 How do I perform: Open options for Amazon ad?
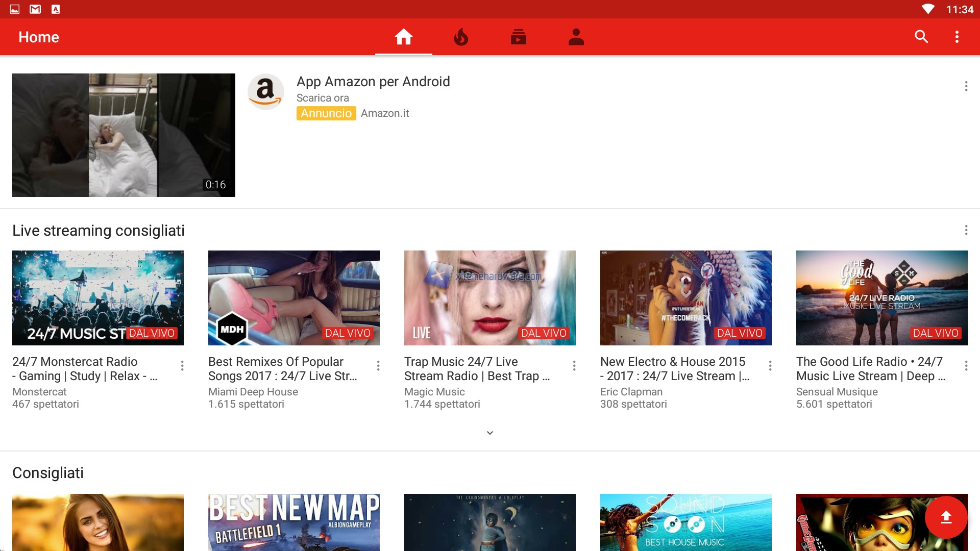966,86
